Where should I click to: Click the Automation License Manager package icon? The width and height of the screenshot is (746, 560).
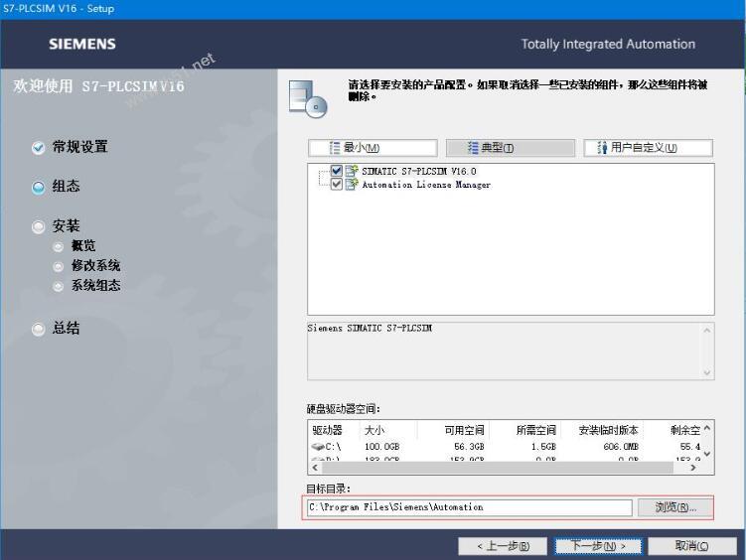pos(351,184)
